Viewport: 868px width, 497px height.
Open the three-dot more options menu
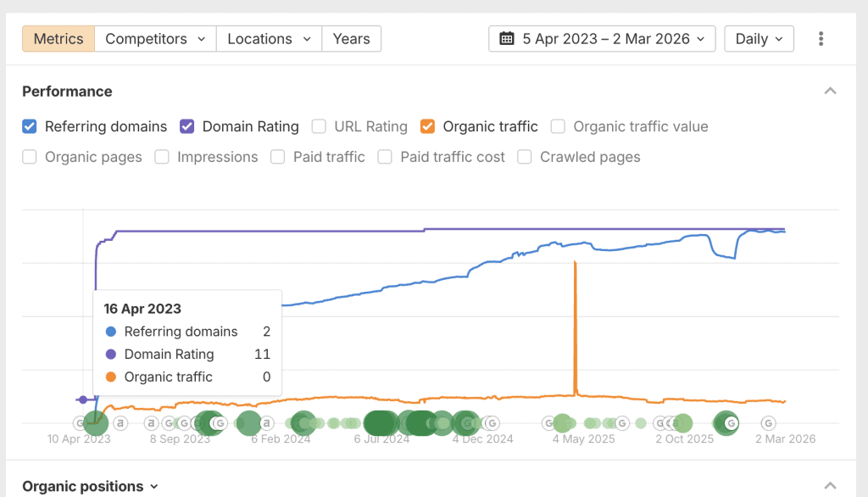click(x=821, y=39)
